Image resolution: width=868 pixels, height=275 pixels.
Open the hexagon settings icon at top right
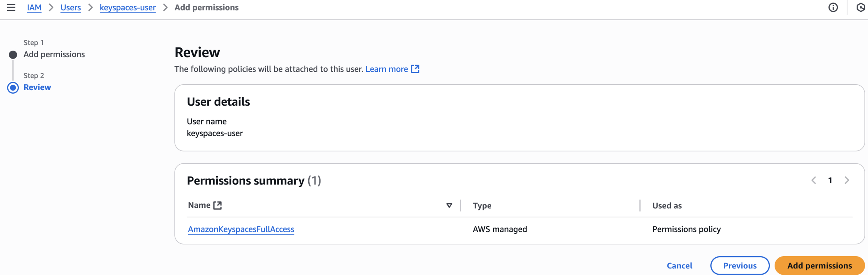tap(860, 7)
